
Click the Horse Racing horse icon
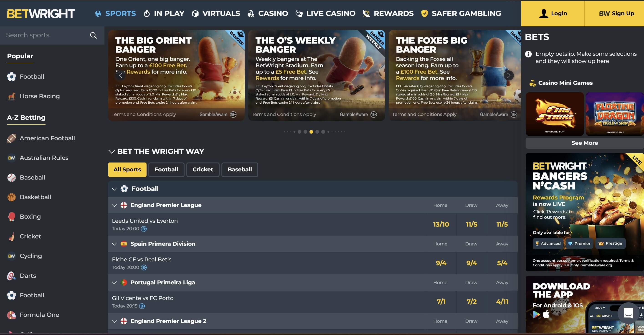point(12,96)
